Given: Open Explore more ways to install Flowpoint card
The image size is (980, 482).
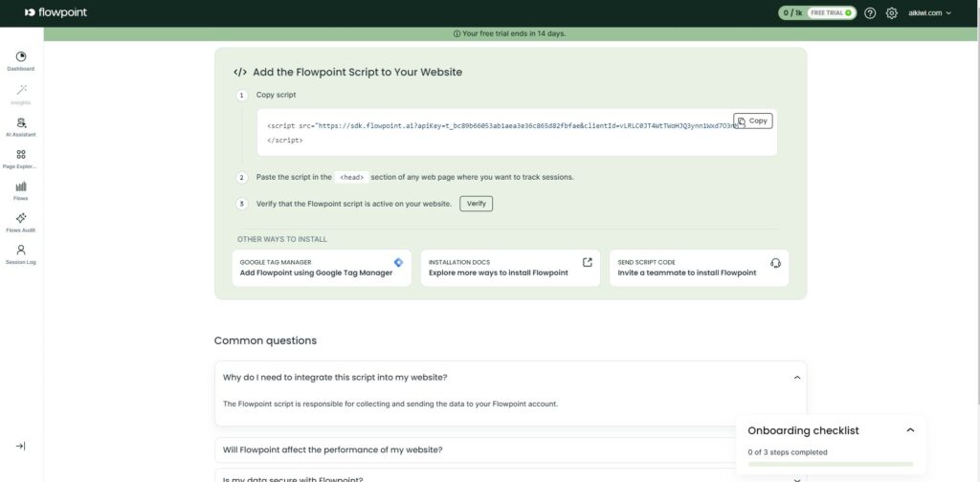Looking at the screenshot, I should coord(511,268).
